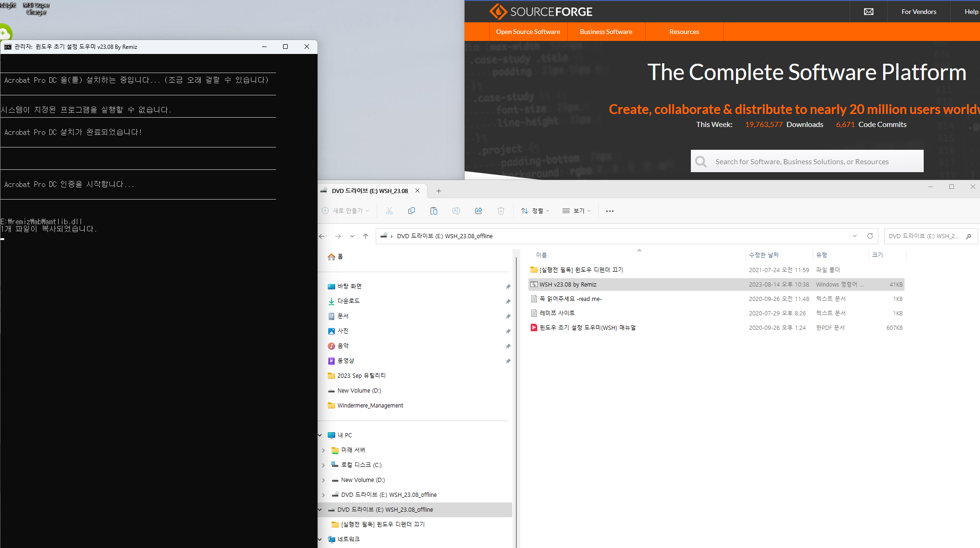Add a new Explorer tab with plus
Image resolution: width=980 pixels, height=548 pixels.
[439, 191]
